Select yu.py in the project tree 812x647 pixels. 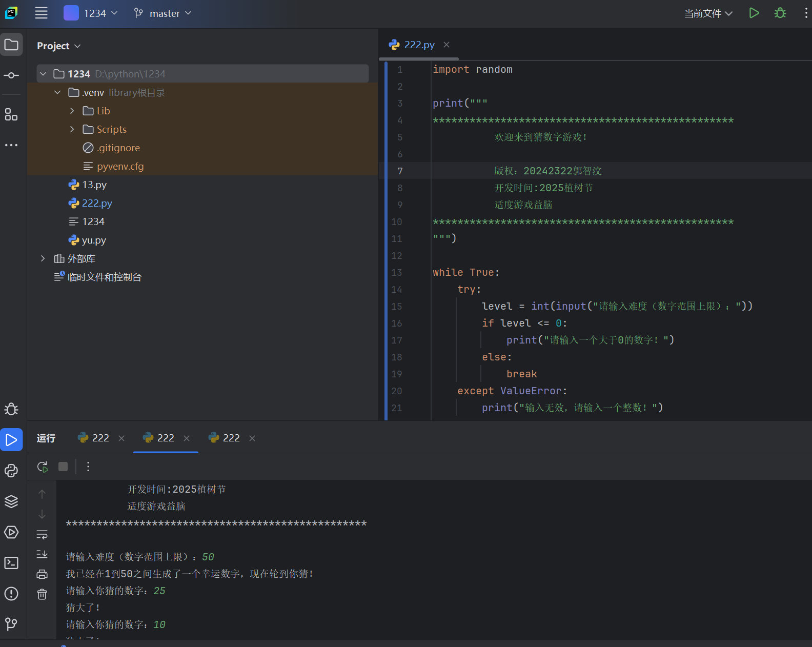pyautogui.click(x=94, y=240)
